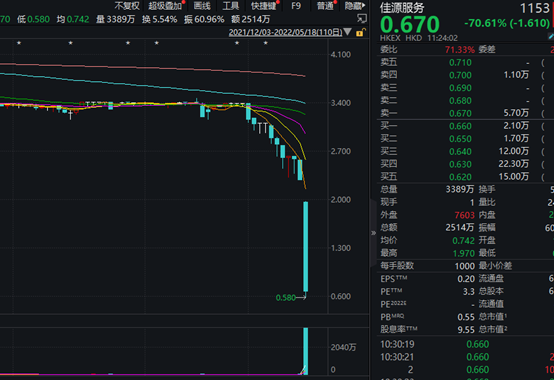Click the tall cyan volume bar
Screen dimensions: 554x380
306,351
